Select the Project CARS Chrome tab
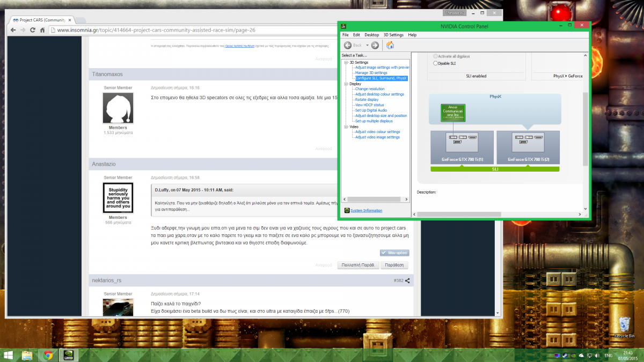 point(43,19)
